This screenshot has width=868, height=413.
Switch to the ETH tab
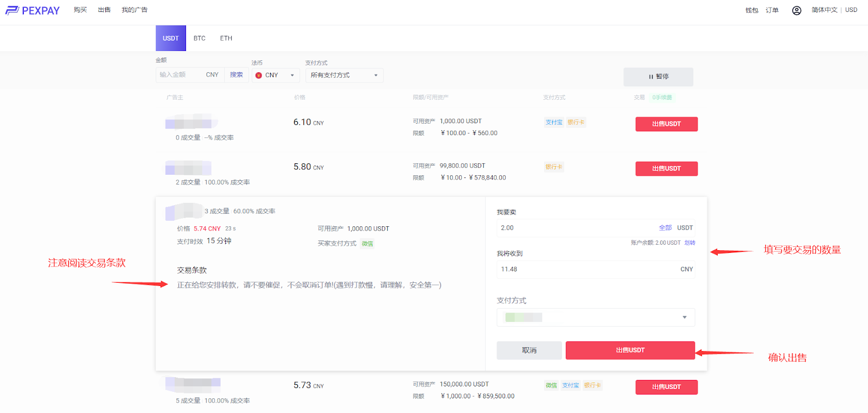coord(226,39)
